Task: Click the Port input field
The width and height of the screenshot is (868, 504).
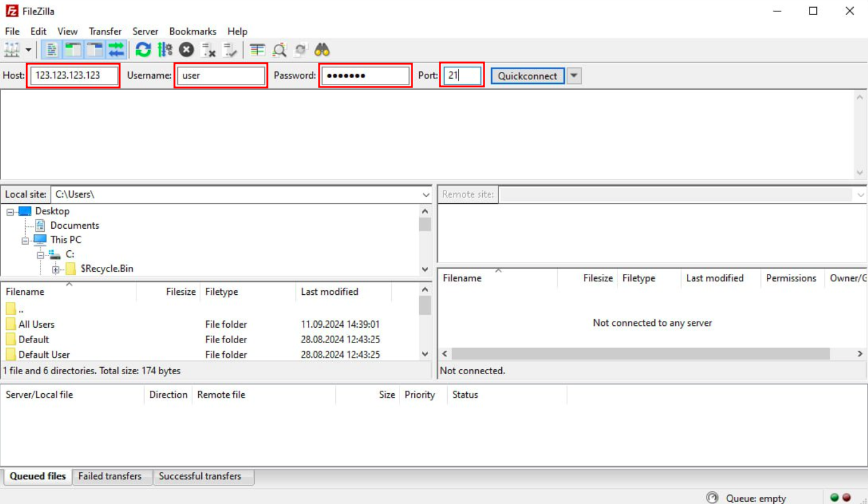Action: (463, 76)
